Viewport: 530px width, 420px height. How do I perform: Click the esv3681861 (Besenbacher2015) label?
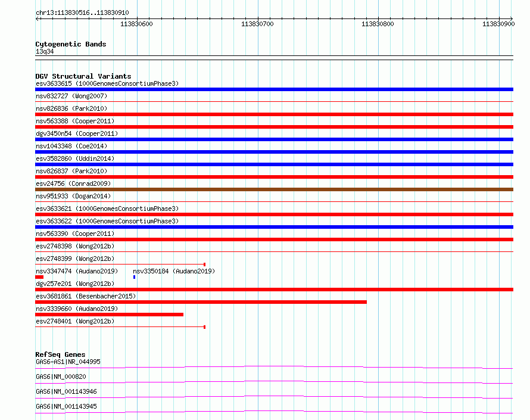pyautogui.click(x=86, y=296)
